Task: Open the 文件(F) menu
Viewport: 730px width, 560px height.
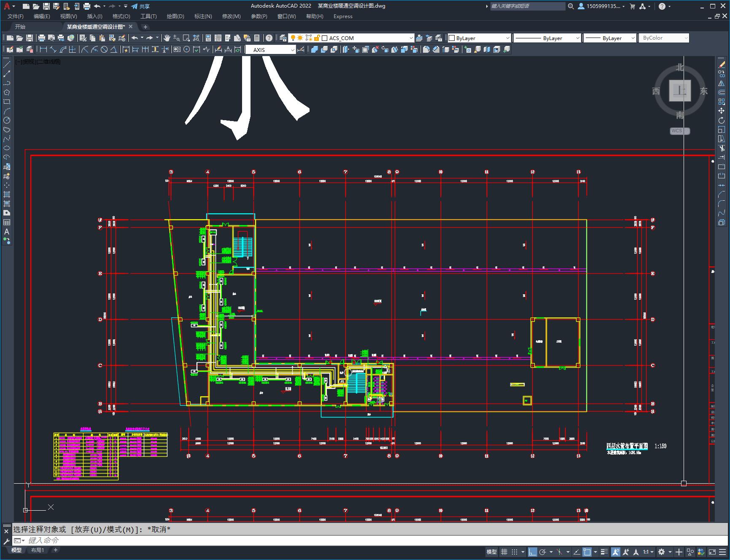Action: click(x=16, y=16)
